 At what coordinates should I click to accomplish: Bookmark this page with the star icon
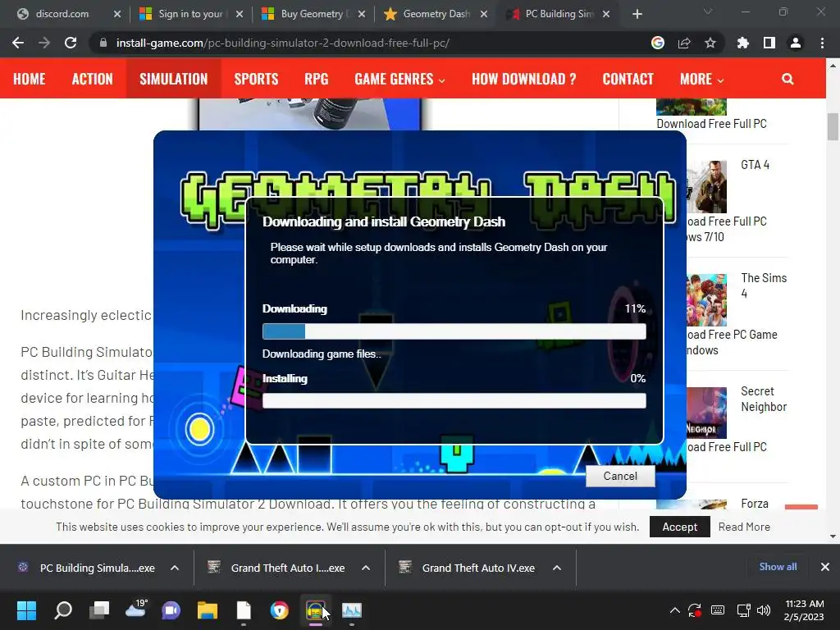(x=710, y=43)
